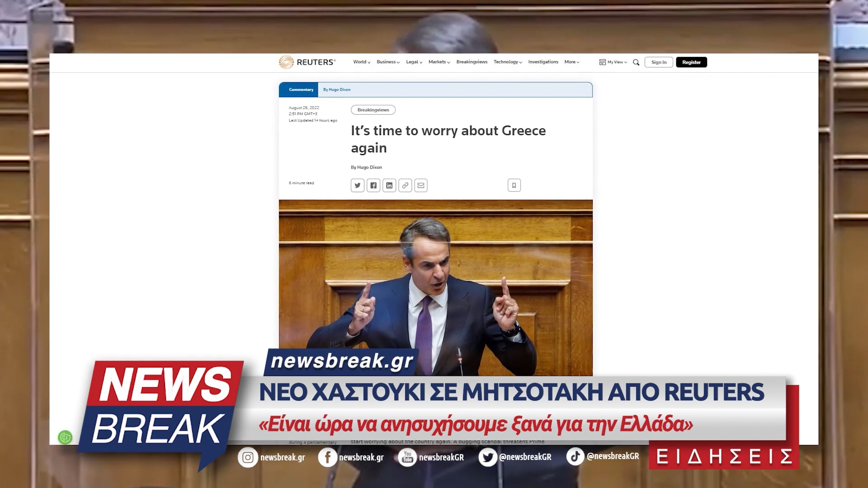The image size is (868, 488).
Task: Click the red Greek subtitle quote
Action: (x=476, y=424)
